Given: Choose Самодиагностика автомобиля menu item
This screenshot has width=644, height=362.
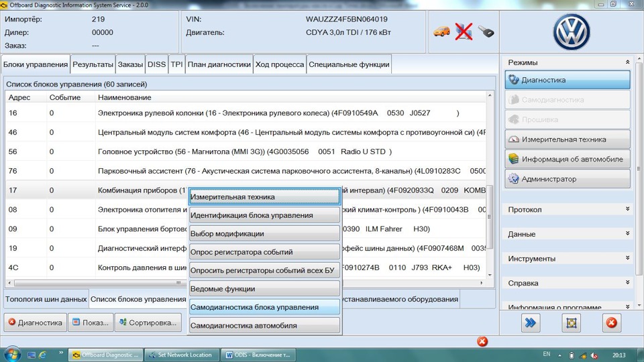Looking at the screenshot, I should [264, 326].
